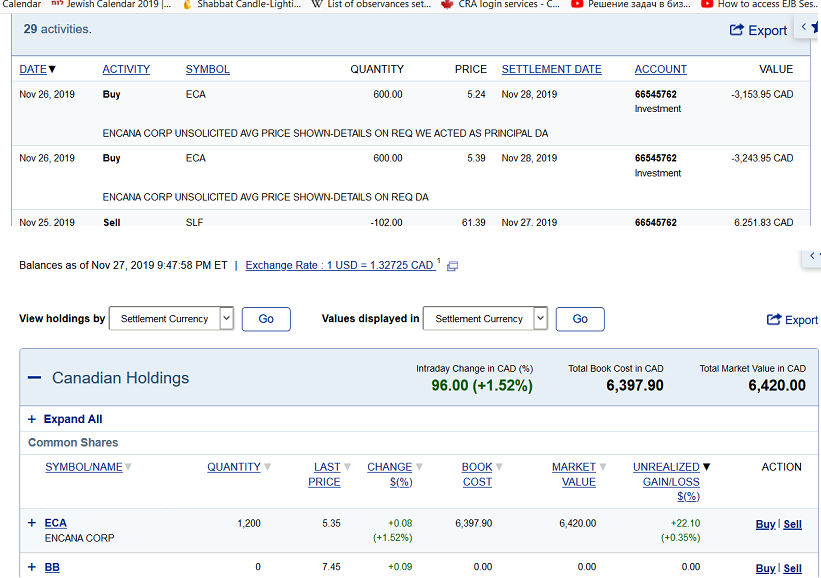Click the sort arrow beside Unrealized Gain/Loss
This screenshot has width=821, height=578.
[707, 467]
